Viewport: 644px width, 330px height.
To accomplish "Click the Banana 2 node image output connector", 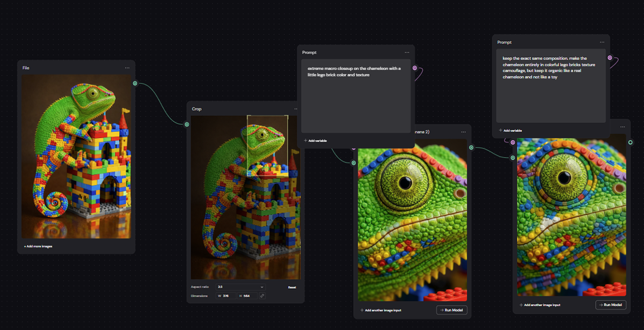I will [471, 148].
